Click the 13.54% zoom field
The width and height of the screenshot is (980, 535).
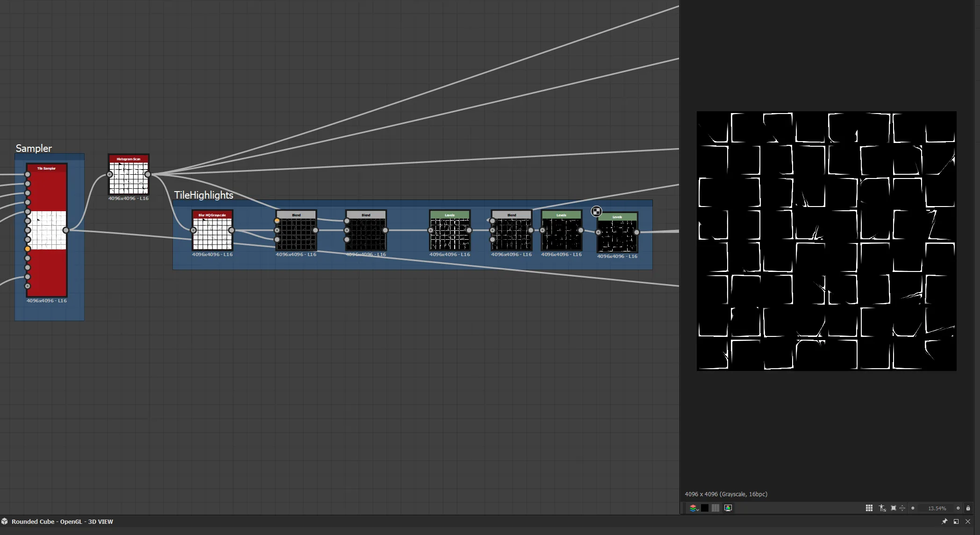[937, 508]
